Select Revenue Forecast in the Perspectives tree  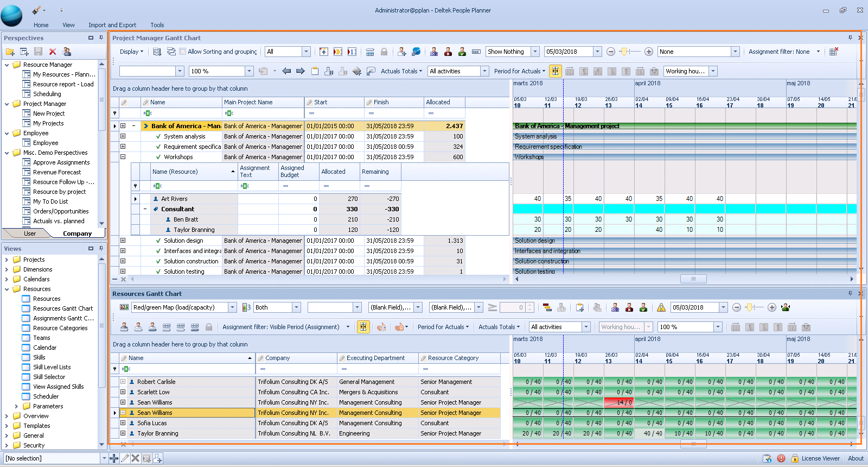[57, 172]
